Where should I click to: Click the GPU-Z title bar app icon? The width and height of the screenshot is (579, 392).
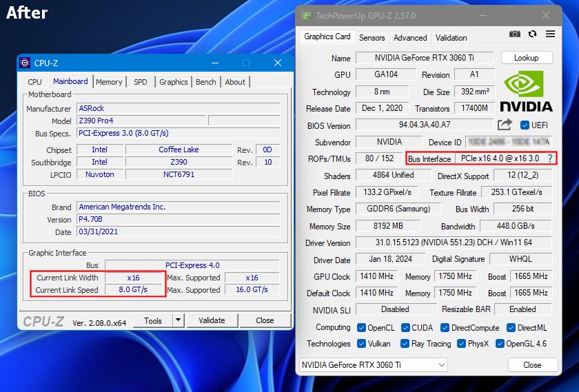pos(306,16)
